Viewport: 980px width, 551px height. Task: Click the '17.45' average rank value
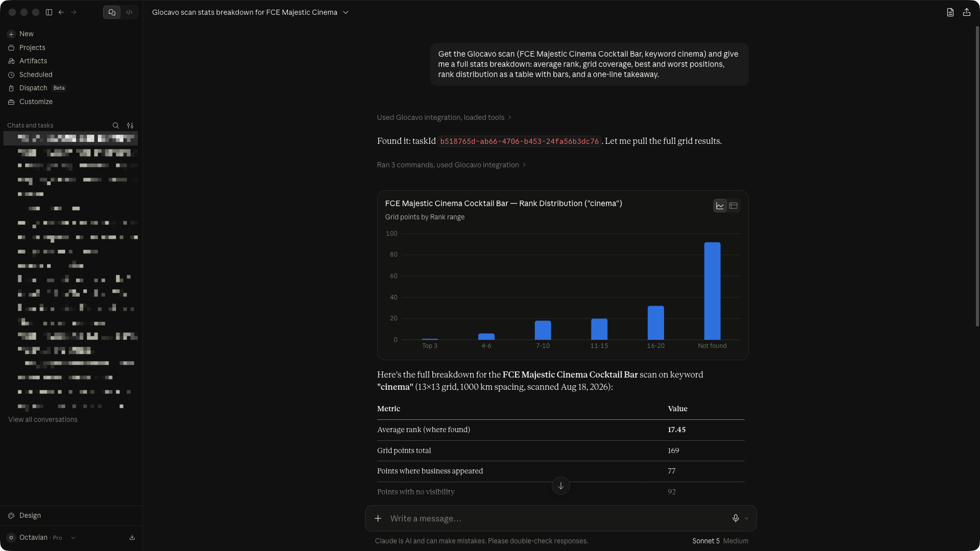click(x=676, y=430)
